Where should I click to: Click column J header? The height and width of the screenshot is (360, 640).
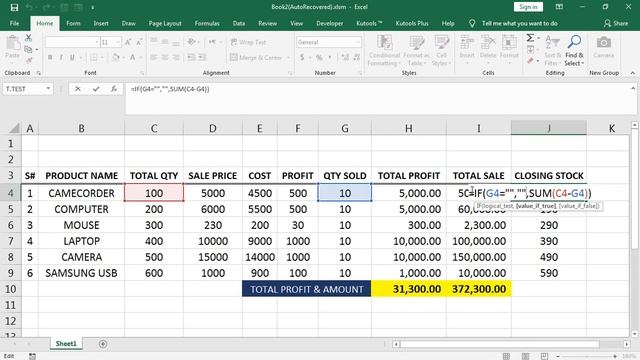549,128
